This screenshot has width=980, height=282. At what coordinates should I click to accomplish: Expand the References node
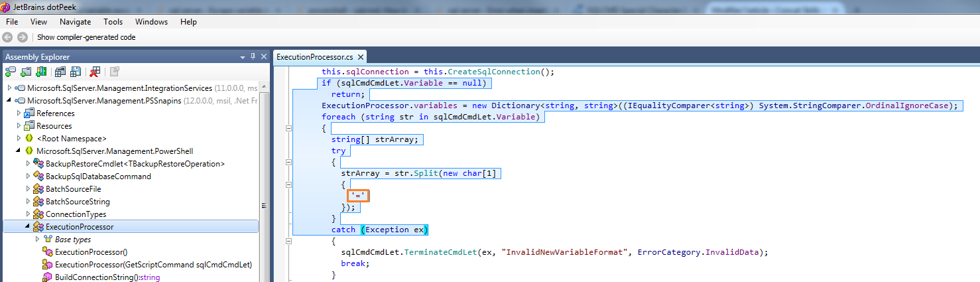pyautogui.click(x=19, y=113)
